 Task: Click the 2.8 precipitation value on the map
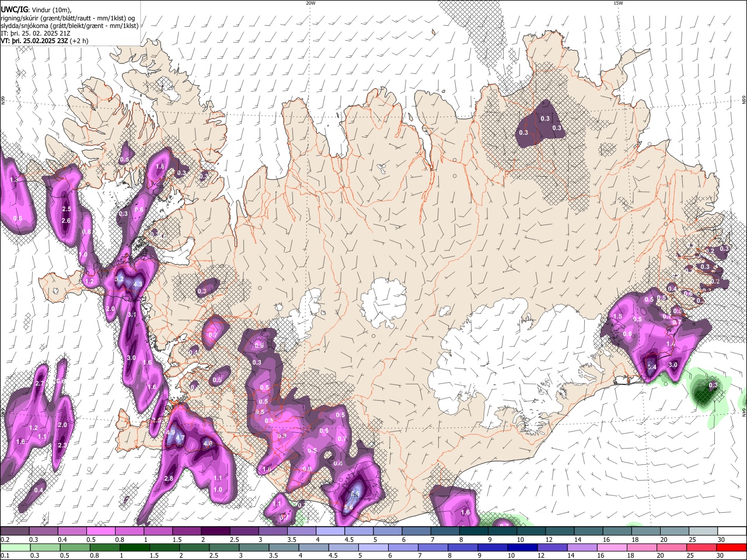click(x=169, y=478)
